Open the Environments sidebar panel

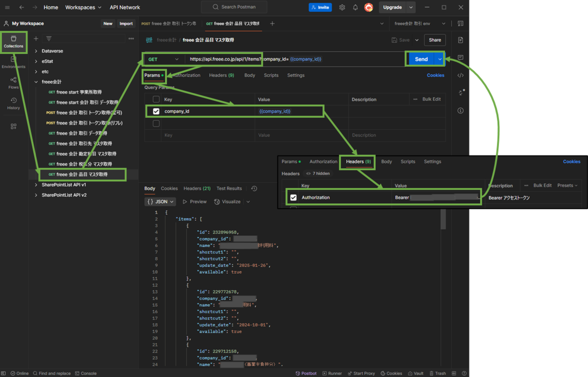click(14, 63)
